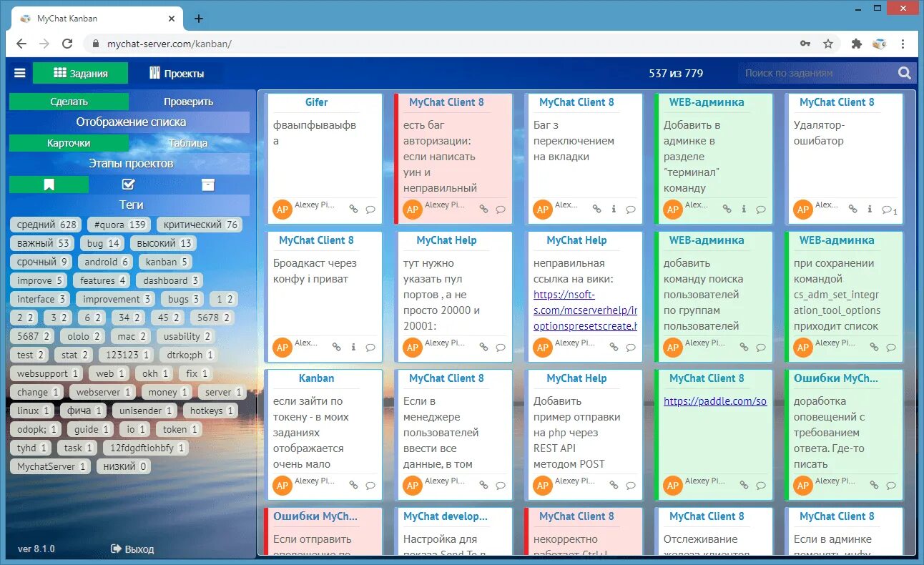The image size is (924, 565).
Task: Click the Отображение списка header
Action: pos(129,122)
